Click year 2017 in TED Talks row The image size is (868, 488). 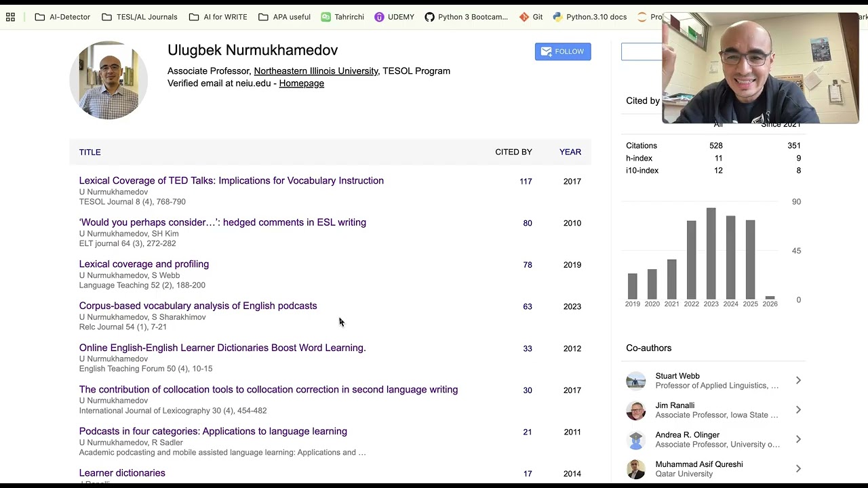coord(572,182)
